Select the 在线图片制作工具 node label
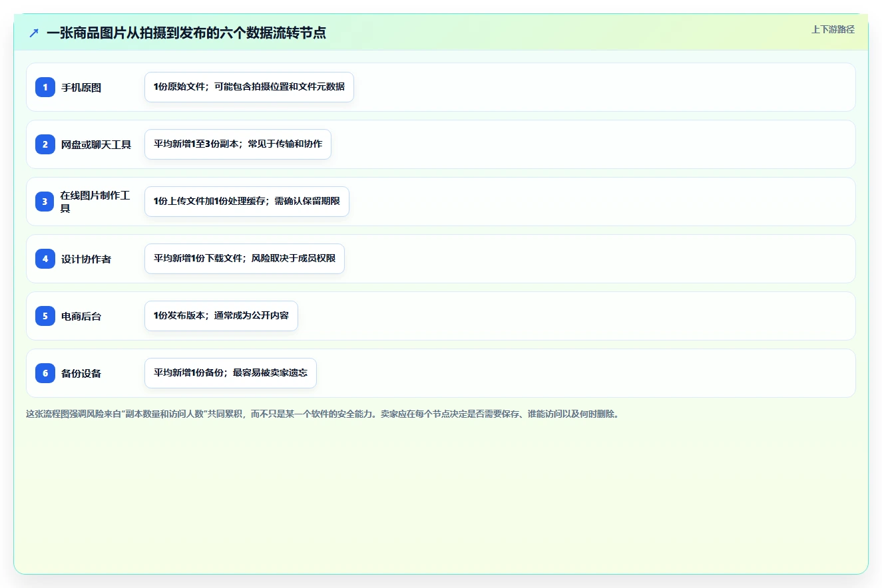 [95, 202]
